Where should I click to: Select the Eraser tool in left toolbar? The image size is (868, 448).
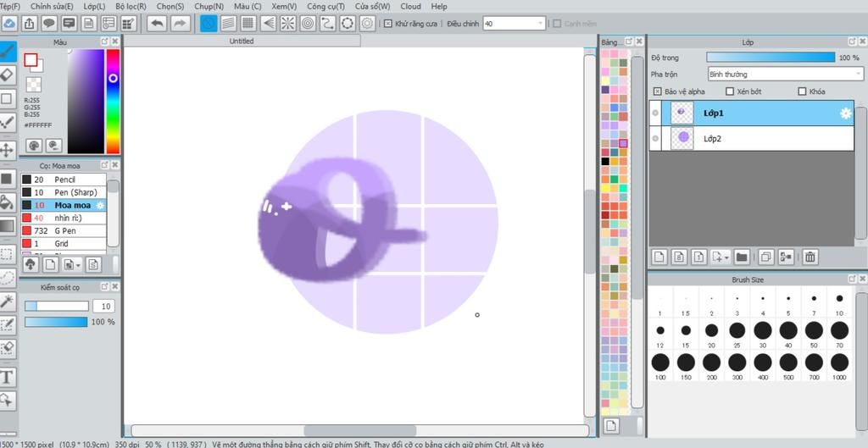click(x=7, y=75)
